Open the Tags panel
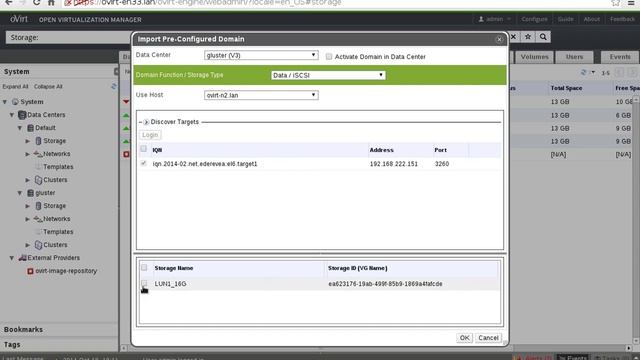 (x=59, y=344)
